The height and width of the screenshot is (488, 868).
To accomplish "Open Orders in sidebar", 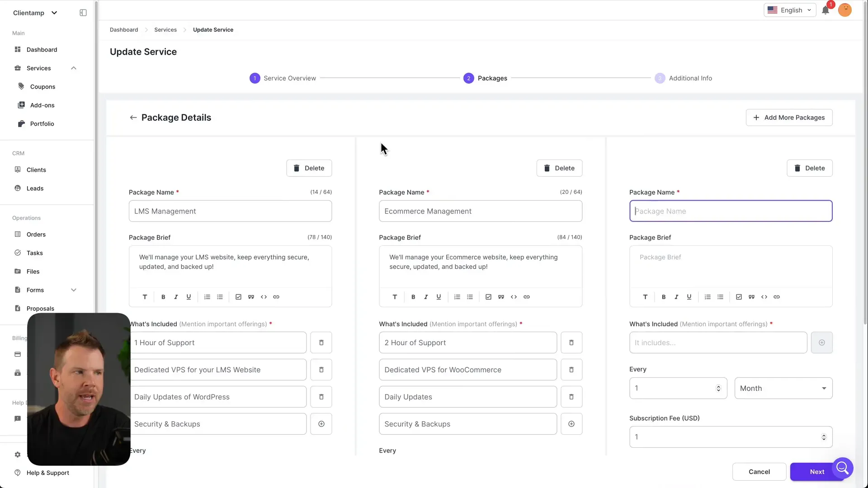I will pyautogui.click(x=36, y=235).
